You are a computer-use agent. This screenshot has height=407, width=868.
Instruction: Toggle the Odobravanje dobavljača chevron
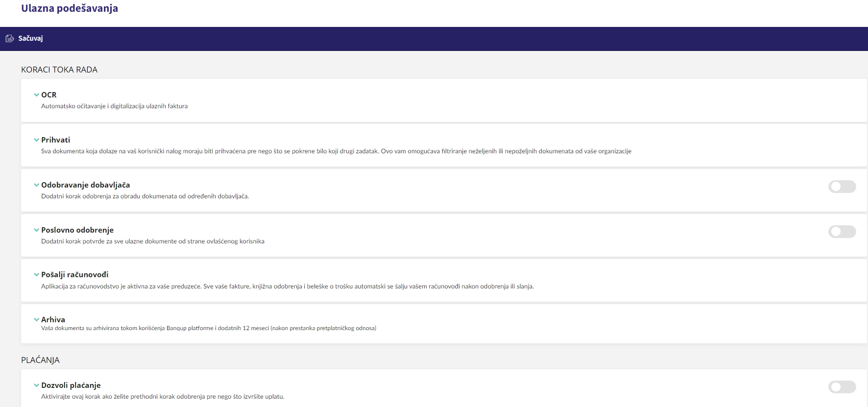tap(36, 185)
